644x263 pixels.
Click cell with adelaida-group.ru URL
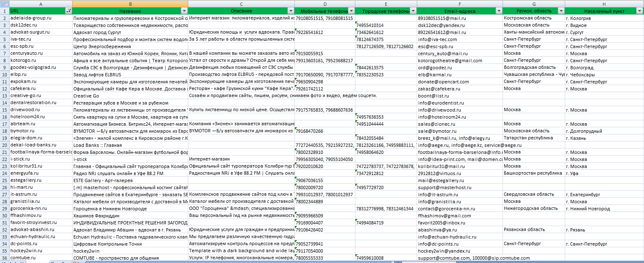point(40,18)
